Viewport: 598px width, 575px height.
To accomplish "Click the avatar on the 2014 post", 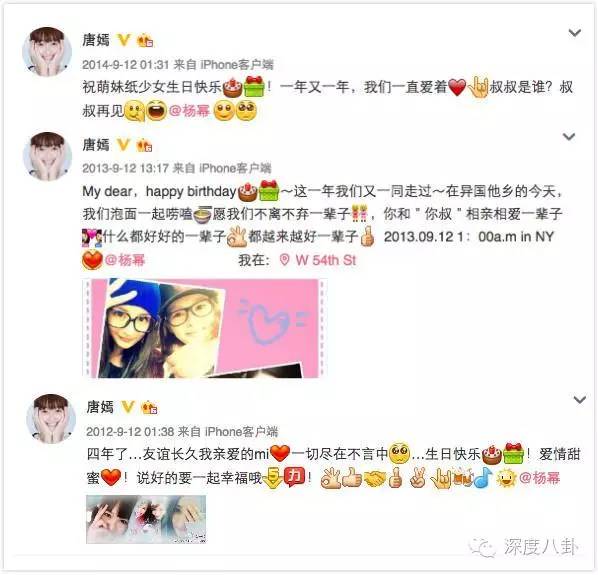I will tap(47, 51).
